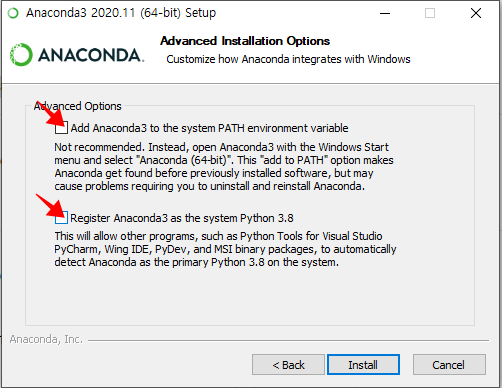The image size is (502, 388).
Task: Close the Anaconda3 Setup window
Action: coord(476,13)
